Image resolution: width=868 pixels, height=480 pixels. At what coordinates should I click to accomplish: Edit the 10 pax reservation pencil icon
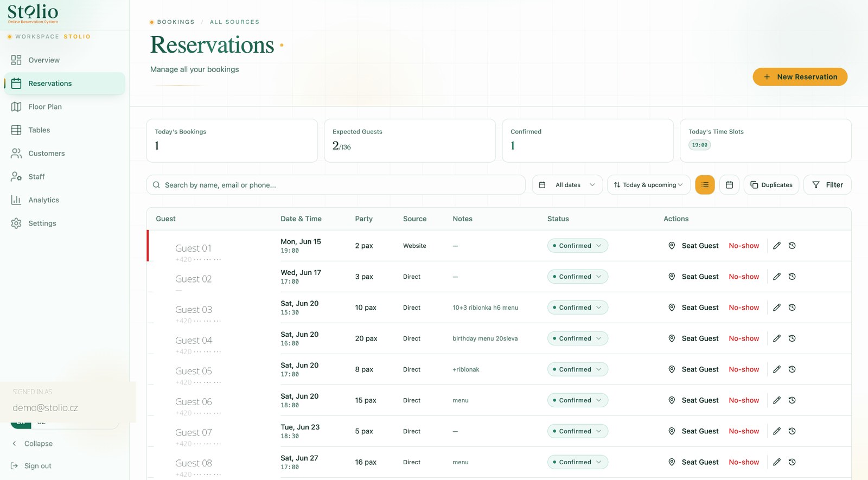tap(777, 308)
